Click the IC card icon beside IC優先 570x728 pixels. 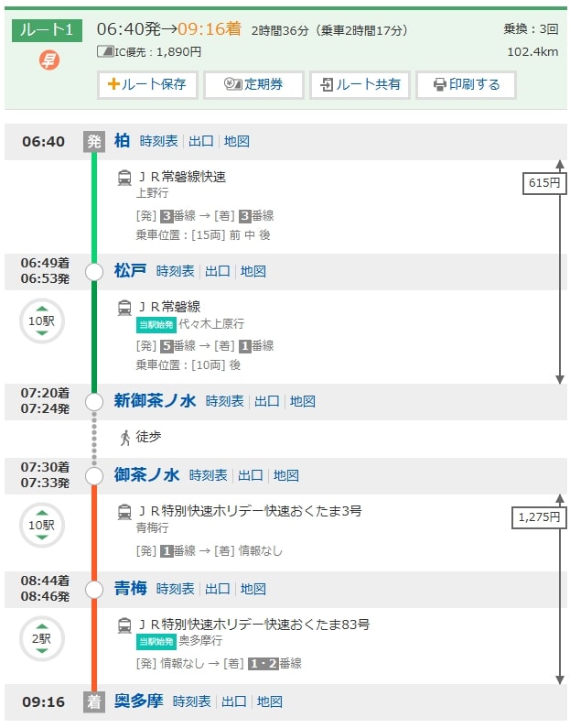click(104, 52)
